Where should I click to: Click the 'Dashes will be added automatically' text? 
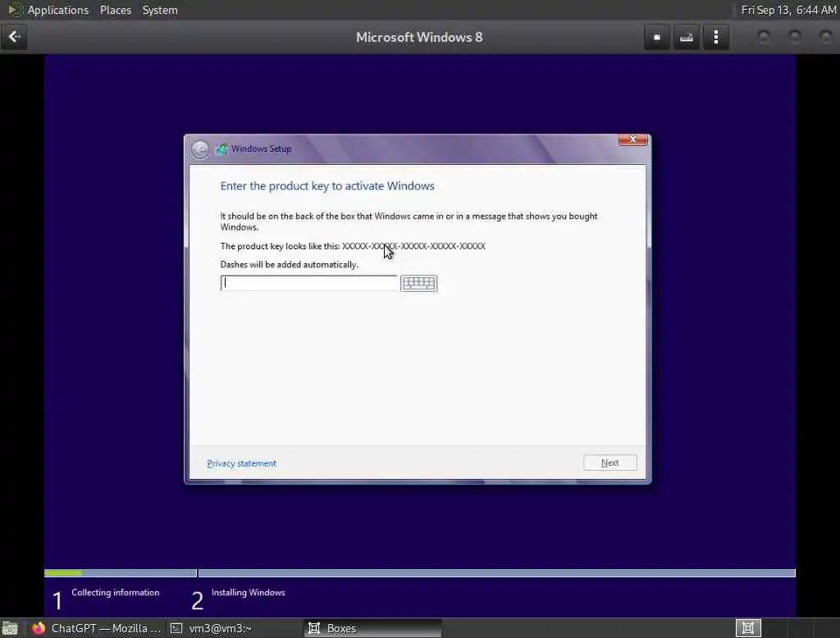[x=290, y=265]
